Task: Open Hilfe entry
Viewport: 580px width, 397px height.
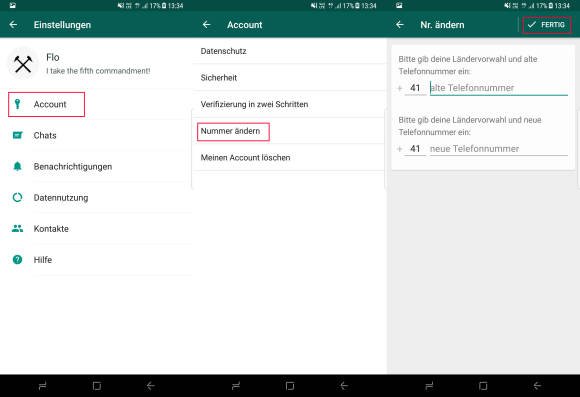Action: coord(96,260)
